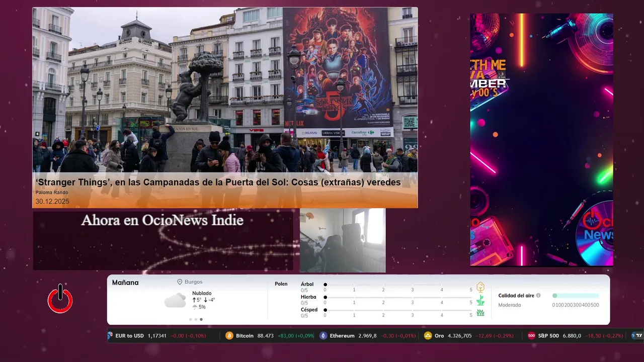
Task: Open the EUR to USD ticker entry
Action: 160,335
